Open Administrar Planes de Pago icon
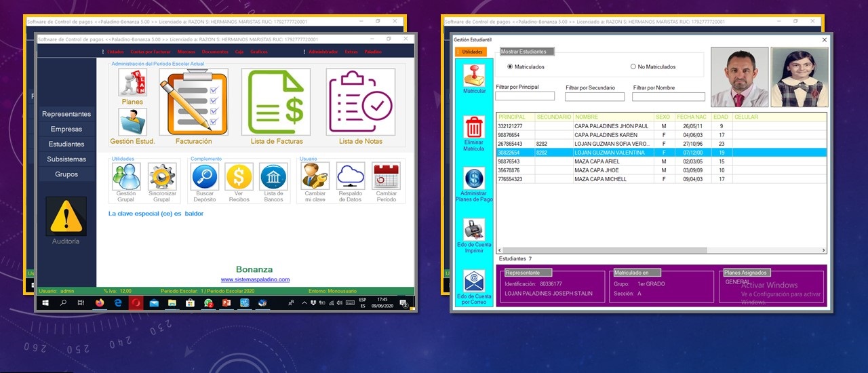Image resolution: width=868 pixels, height=373 pixels. pyautogui.click(x=474, y=178)
